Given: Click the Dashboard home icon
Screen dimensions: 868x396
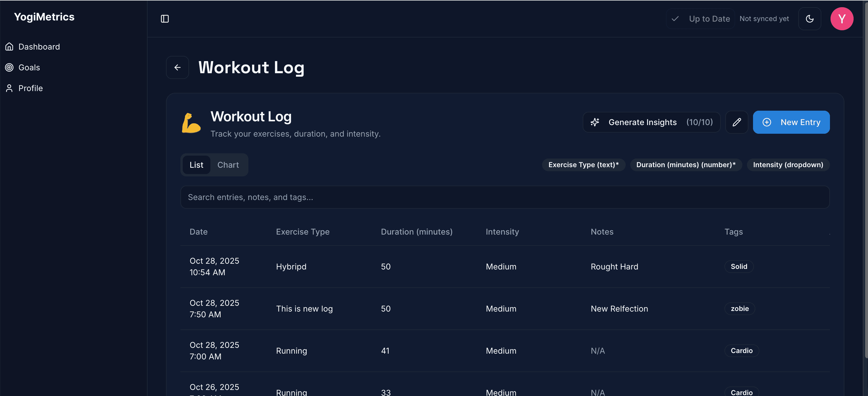Looking at the screenshot, I should coord(10,46).
